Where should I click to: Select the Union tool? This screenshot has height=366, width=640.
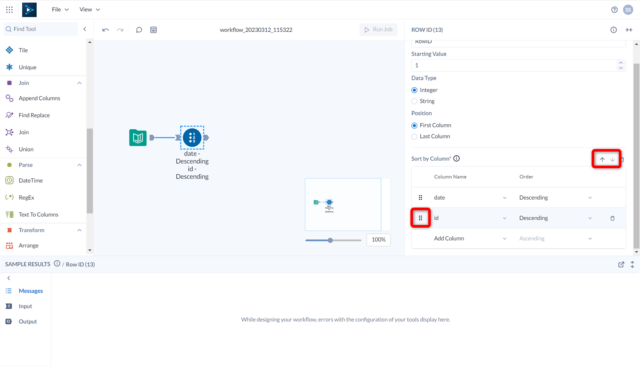[26, 149]
